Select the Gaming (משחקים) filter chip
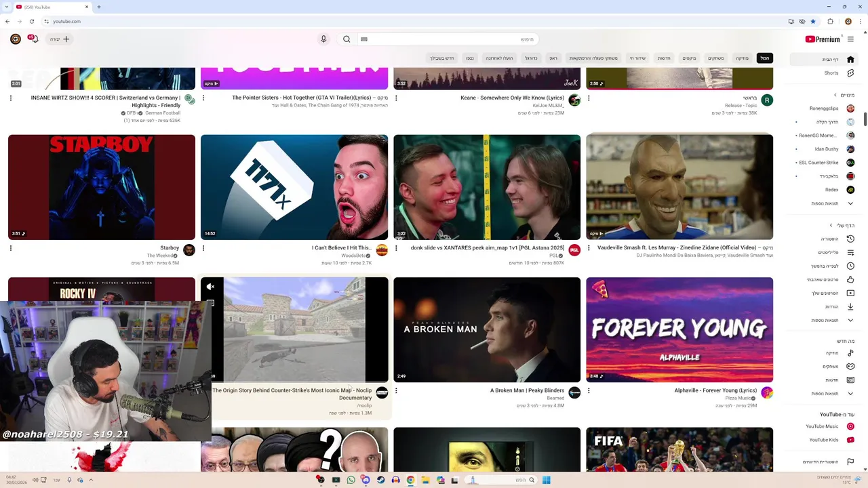Screen dimensions: 868x488 click(716, 58)
